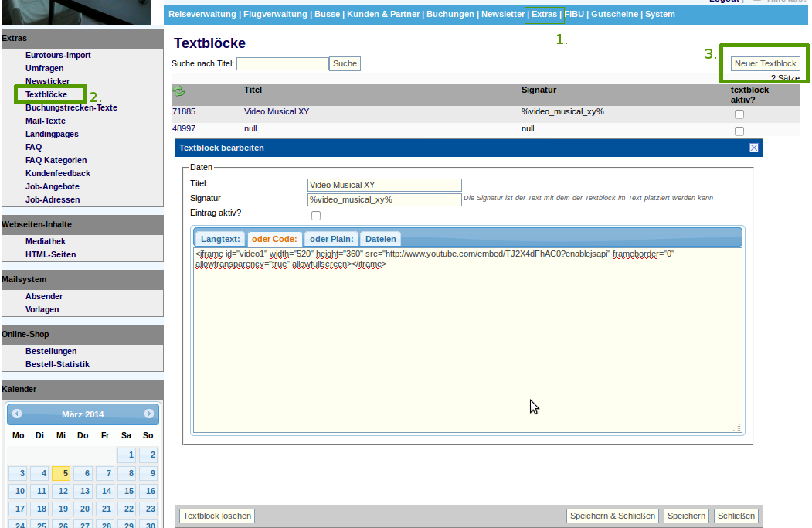
Task: Select March 5 in the calendar
Action: 66,474
